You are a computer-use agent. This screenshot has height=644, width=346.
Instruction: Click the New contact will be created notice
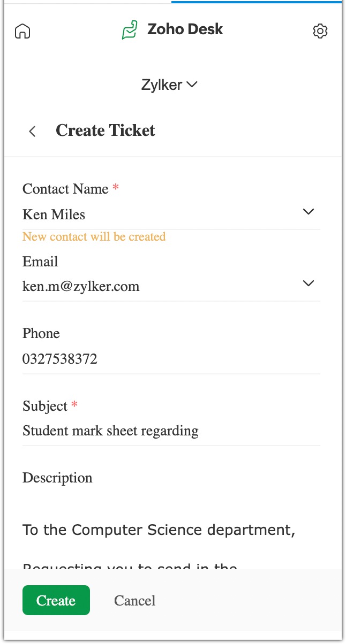coord(94,237)
